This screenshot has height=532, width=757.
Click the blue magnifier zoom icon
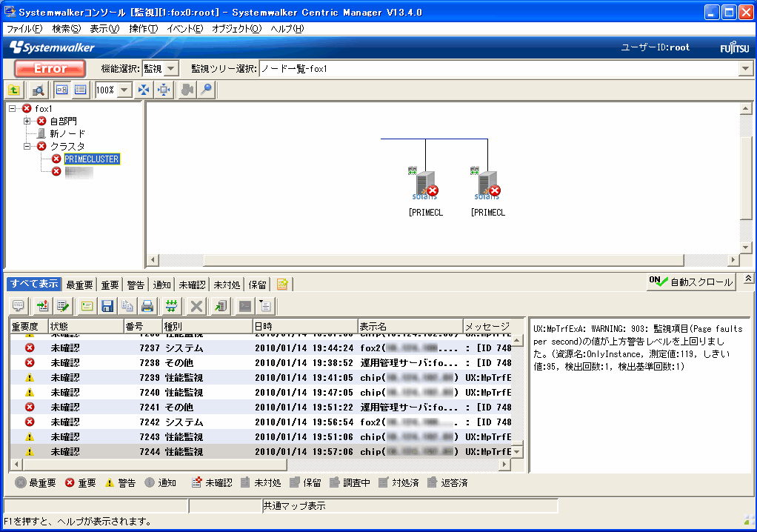click(207, 90)
